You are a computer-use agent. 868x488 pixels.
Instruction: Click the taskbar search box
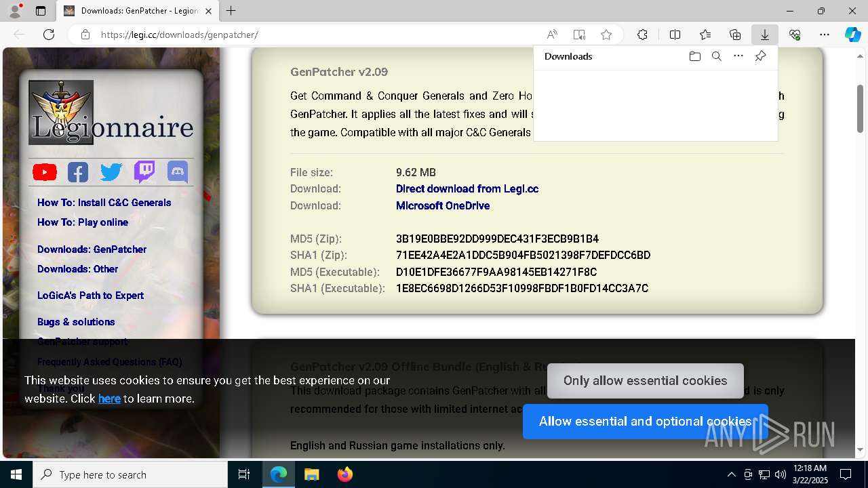pyautogui.click(x=130, y=474)
